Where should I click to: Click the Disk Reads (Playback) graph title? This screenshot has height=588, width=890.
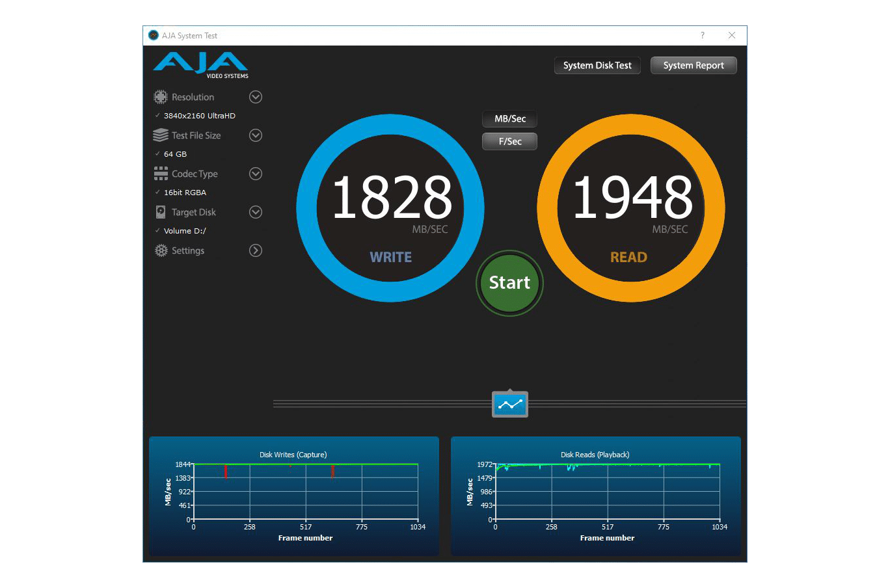(595, 455)
